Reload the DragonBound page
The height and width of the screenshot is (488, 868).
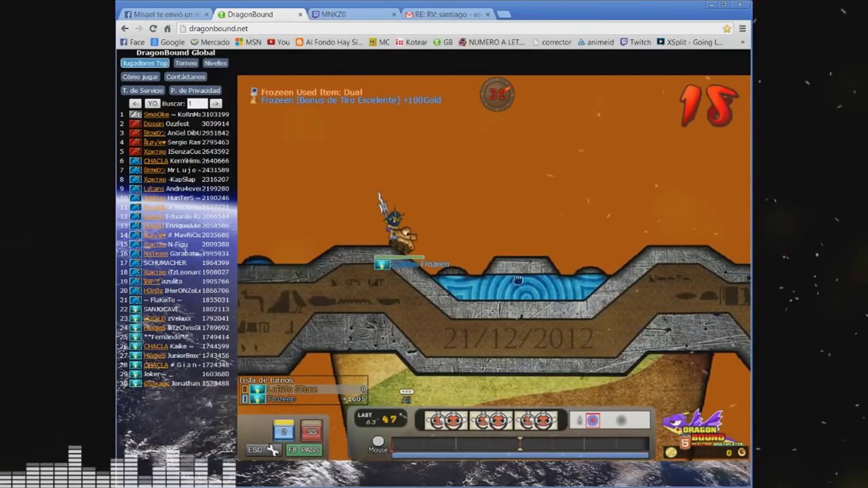[x=153, y=28]
